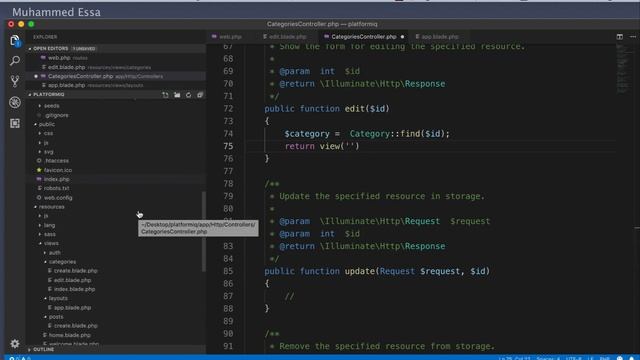The image size is (640, 360).
Task: Open the index.php file in public
Action: pos(56,179)
